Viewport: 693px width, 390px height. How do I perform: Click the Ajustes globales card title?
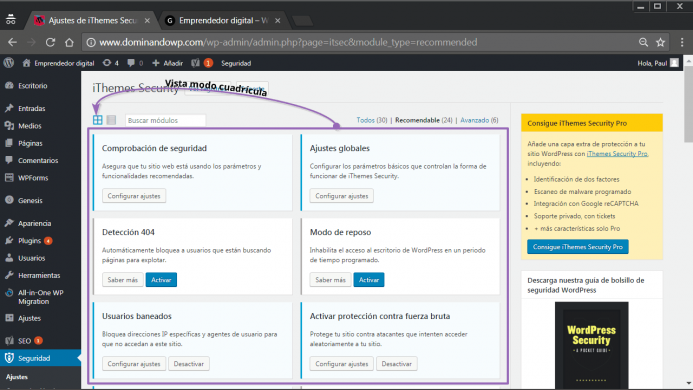click(x=339, y=148)
